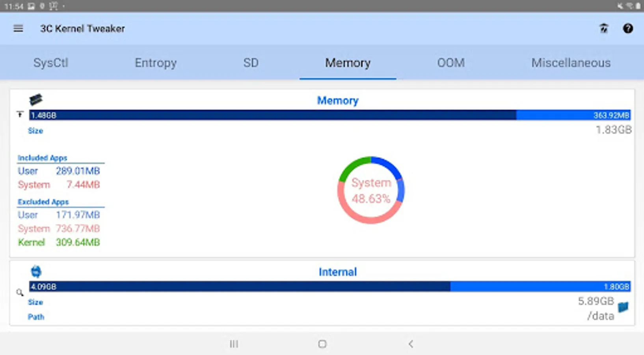Tap the filter icon beside the memory bar
The width and height of the screenshot is (644, 355).
(x=20, y=114)
